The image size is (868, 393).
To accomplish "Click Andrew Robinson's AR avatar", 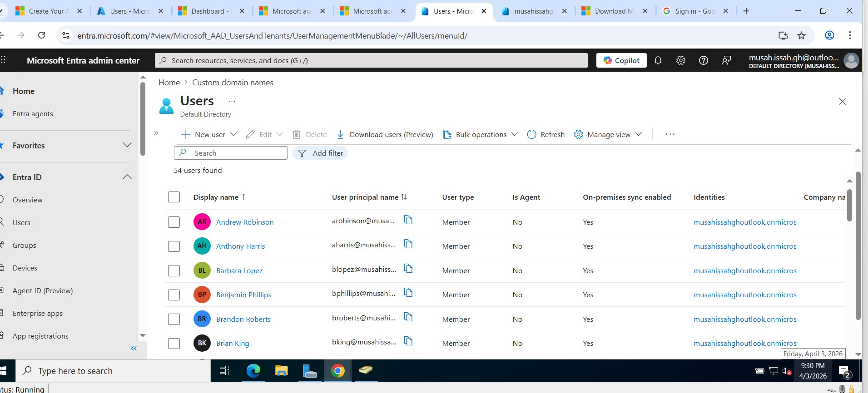I will 202,222.
